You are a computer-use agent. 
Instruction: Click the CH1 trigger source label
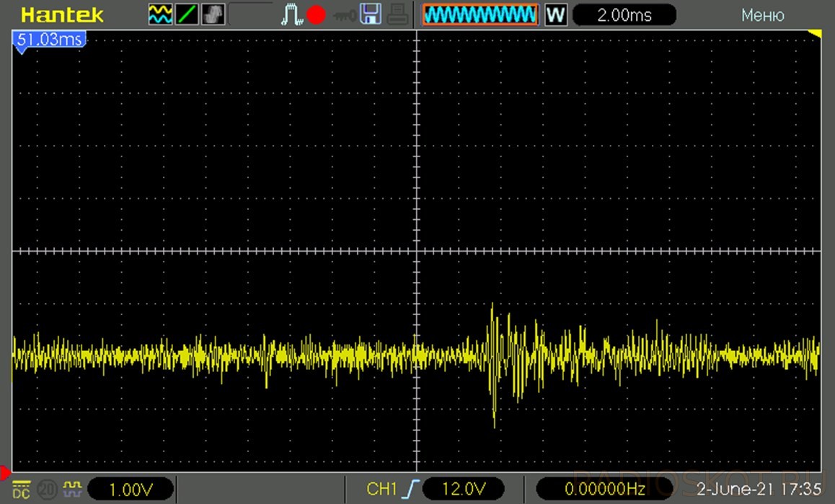381,490
